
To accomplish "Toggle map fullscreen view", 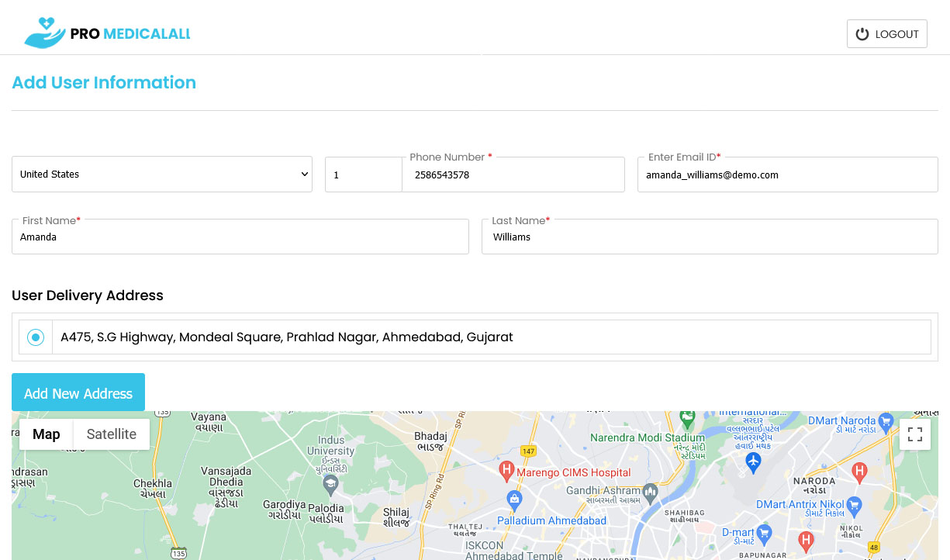I will coord(915,434).
